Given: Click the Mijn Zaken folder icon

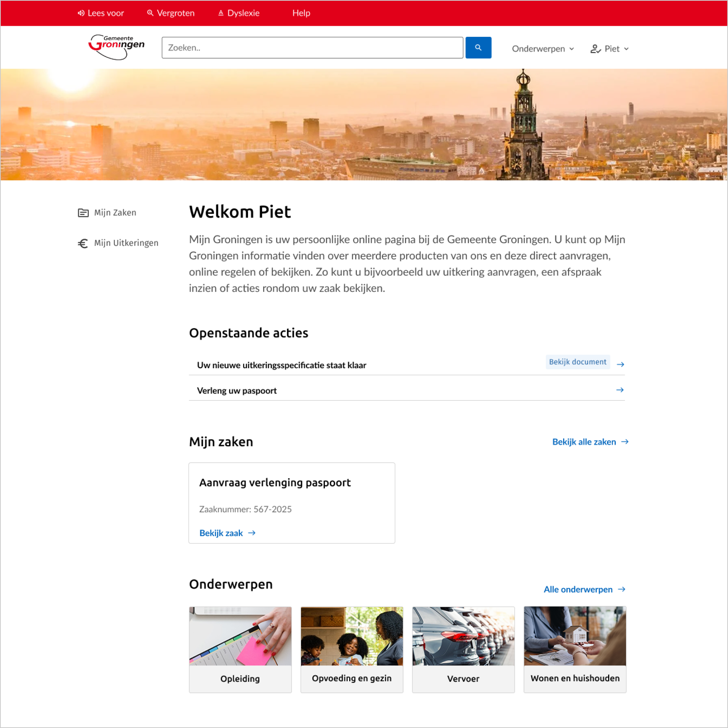Looking at the screenshot, I should [83, 213].
